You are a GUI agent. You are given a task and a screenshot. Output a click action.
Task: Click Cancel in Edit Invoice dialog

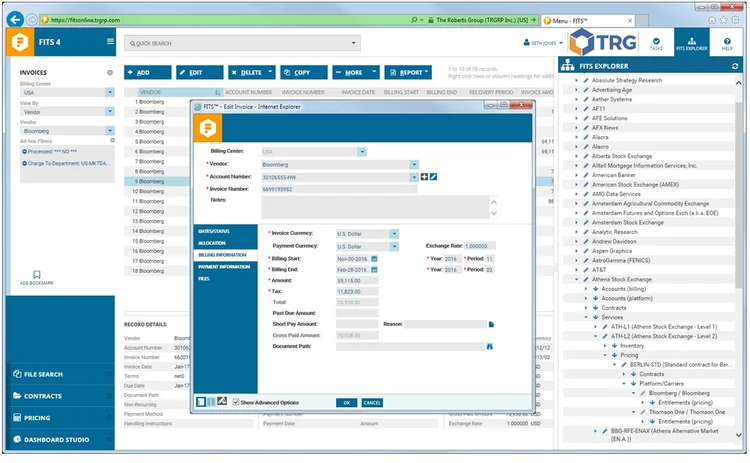point(372,403)
